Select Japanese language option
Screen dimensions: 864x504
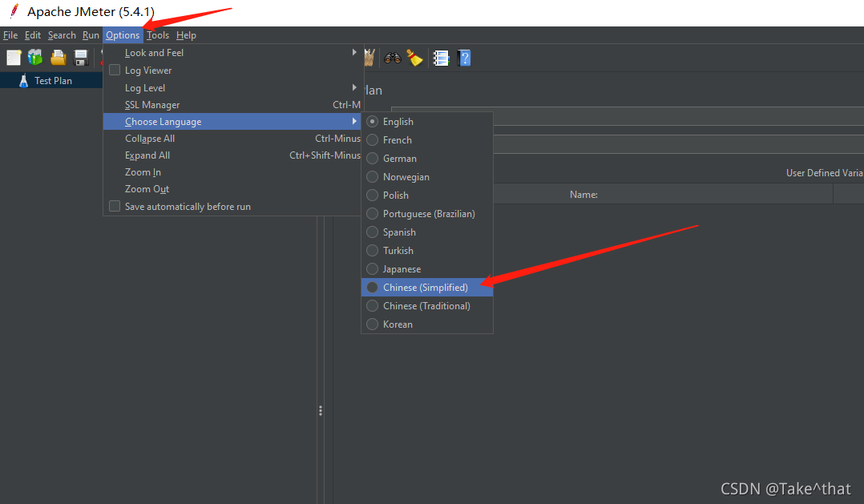pos(427,268)
